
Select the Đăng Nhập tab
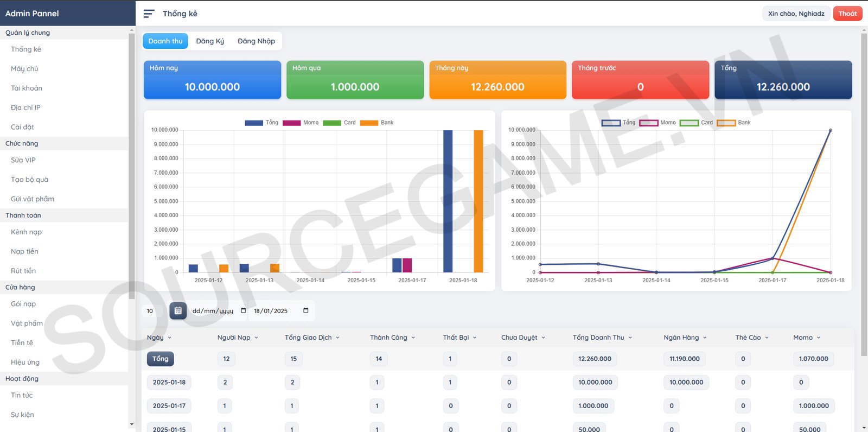(x=256, y=41)
